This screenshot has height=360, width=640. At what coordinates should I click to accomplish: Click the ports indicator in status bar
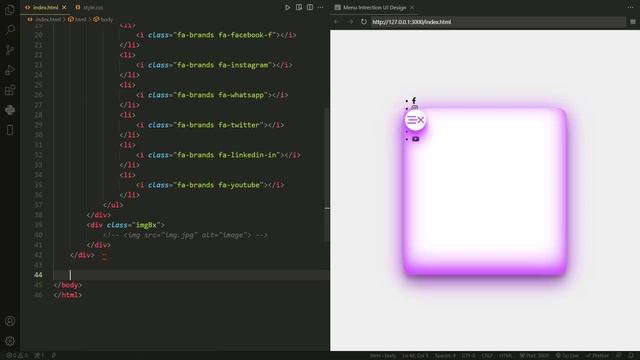click(x=39, y=356)
